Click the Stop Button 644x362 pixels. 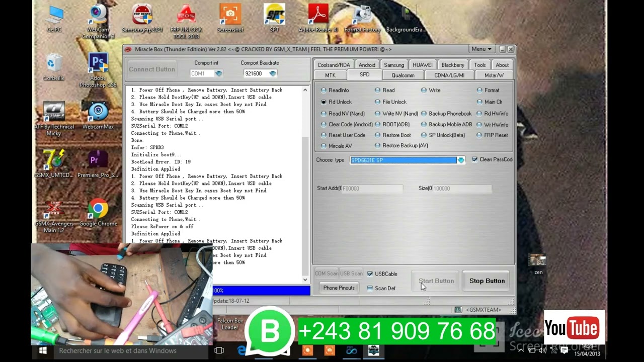click(x=487, y=281)
